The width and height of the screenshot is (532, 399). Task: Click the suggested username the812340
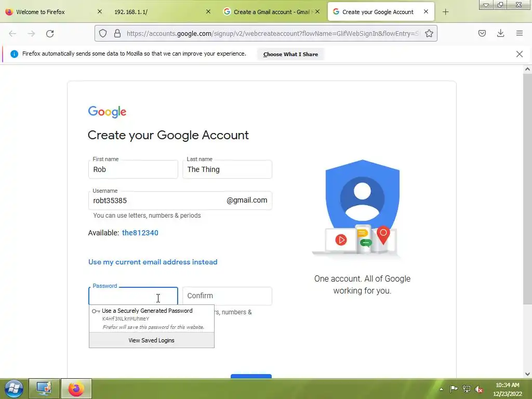click(140, 233)
